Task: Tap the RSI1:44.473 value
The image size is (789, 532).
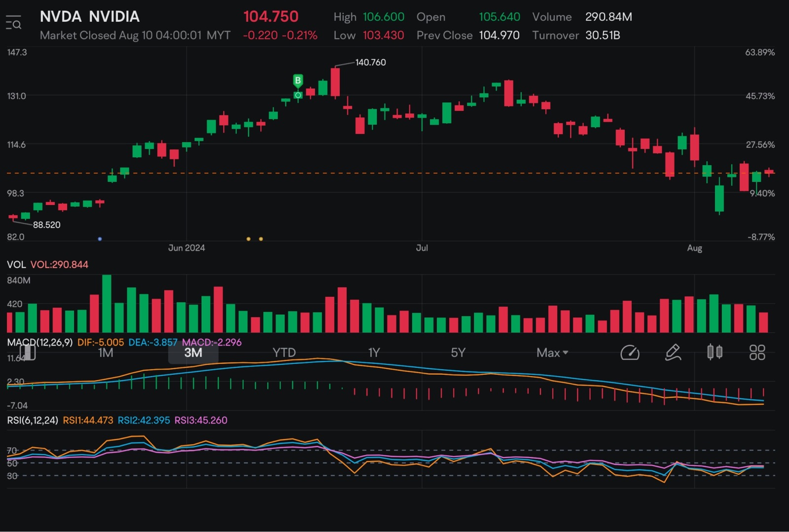Action: [x=88, y=421]
